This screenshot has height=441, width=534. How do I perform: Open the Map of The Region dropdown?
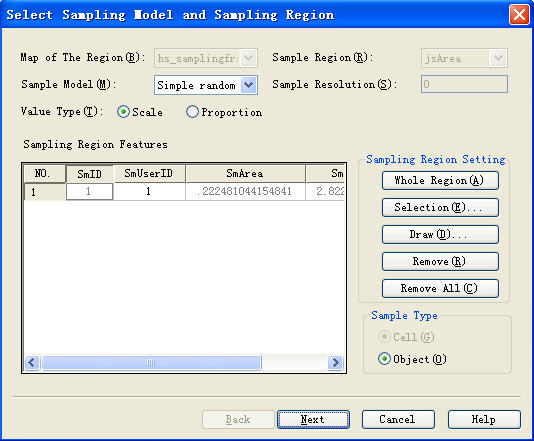pyautogui.click(x=248, y=58)
